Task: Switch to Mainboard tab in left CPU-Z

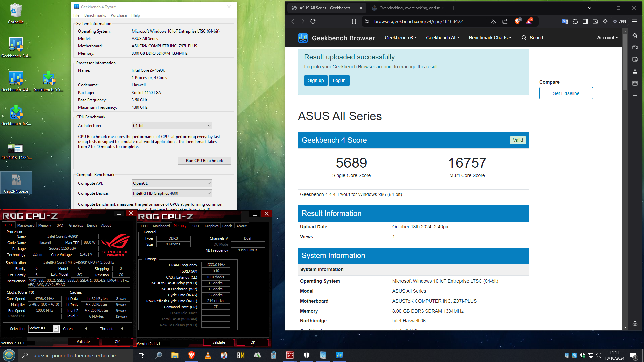Action: tap(26, 225)
